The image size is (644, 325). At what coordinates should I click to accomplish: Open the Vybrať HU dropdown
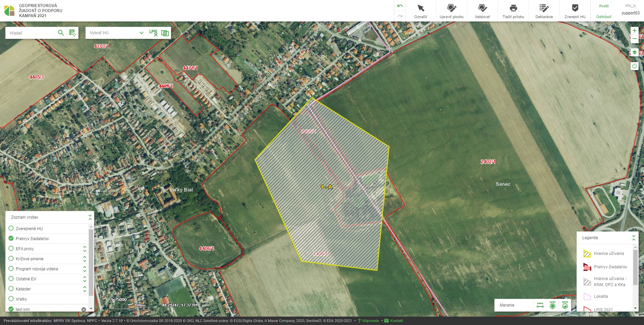[117, 33]
